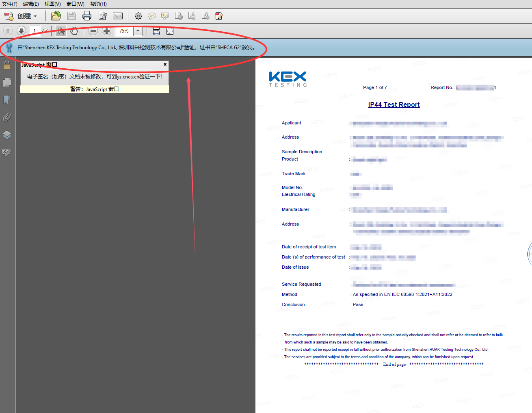Click the Page 1 of 7 text

[x=375, y=87]
